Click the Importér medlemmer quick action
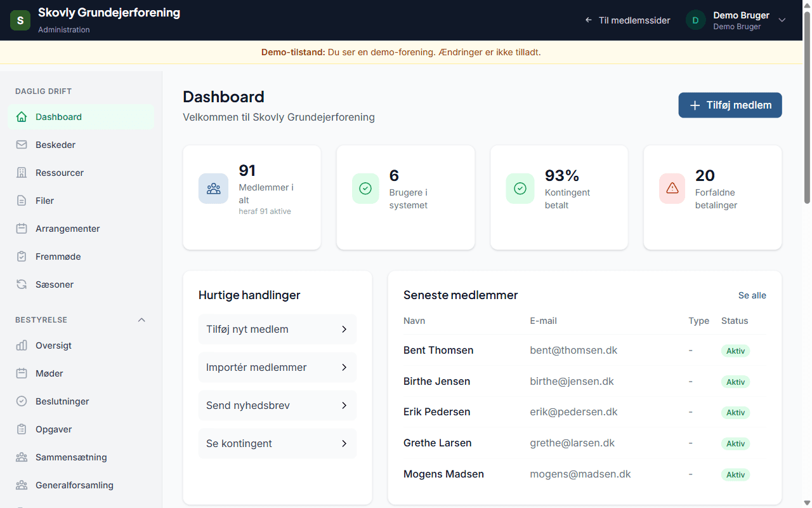812x508 pixels. 277,367
